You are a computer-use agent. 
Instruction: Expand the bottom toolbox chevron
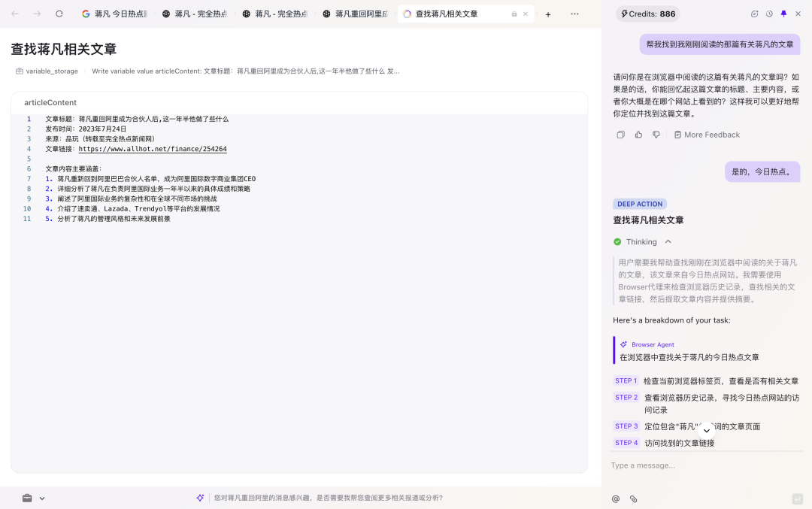pos(41,498)
